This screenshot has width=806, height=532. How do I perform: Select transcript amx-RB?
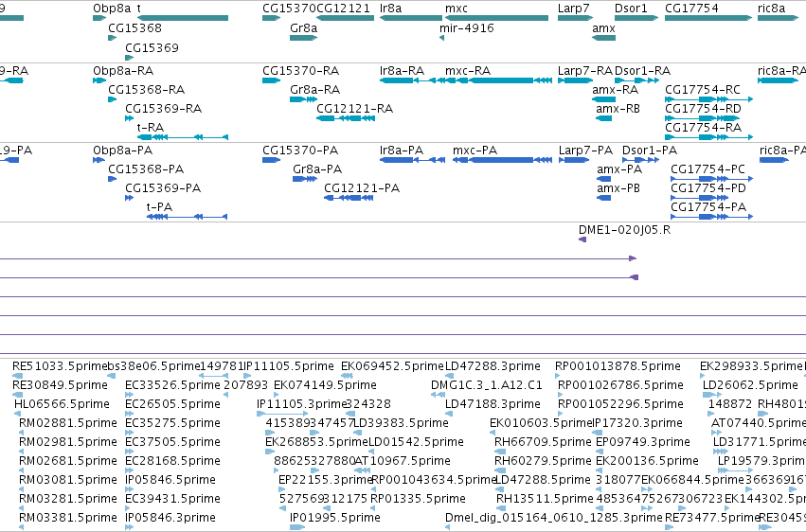618,109
